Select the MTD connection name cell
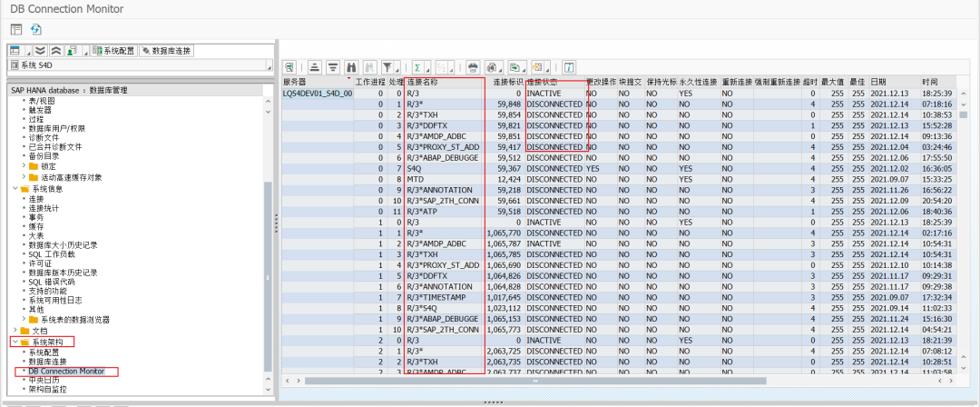Viewport: 980px width, 407px height. [445, 179]
